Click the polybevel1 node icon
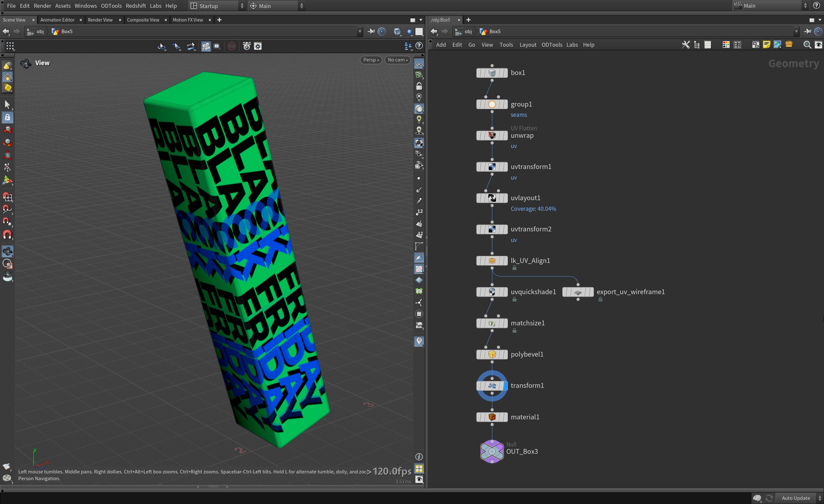The image size is (824, 504). coord(492,354)
